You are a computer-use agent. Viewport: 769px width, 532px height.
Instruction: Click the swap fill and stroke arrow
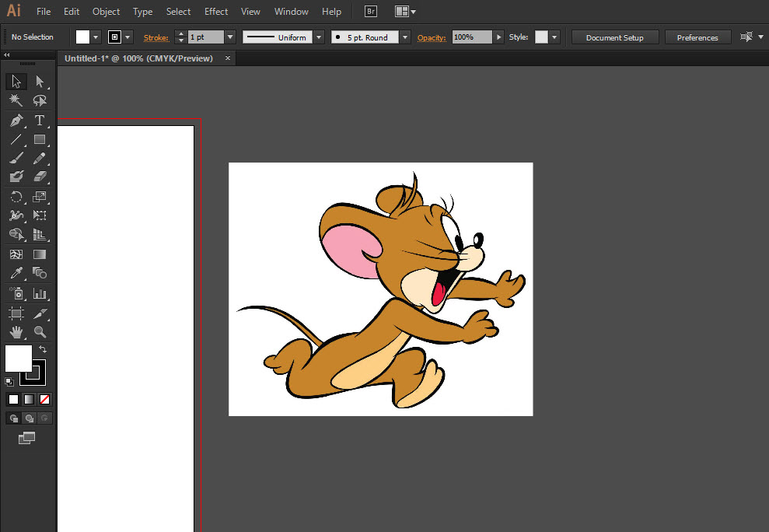44,349
